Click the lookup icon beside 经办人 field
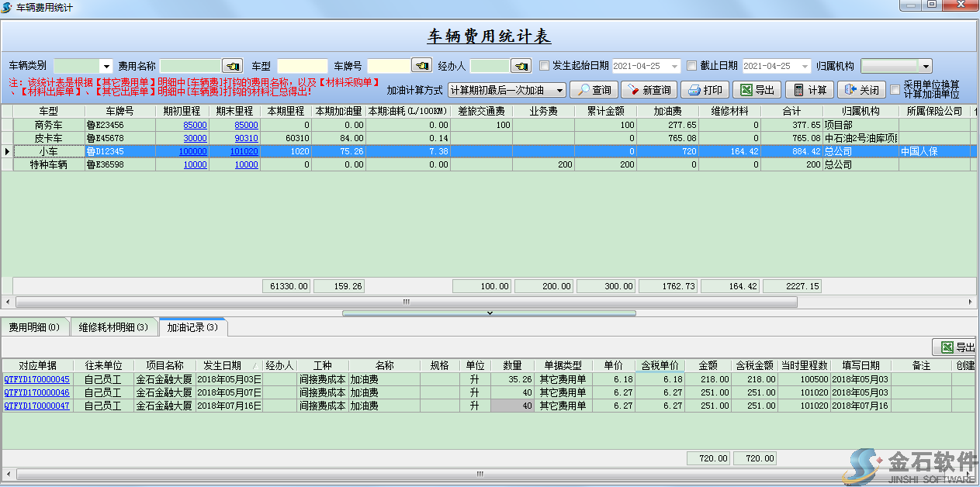The width and height of the screenshot is (980, 487). (521, 66)
